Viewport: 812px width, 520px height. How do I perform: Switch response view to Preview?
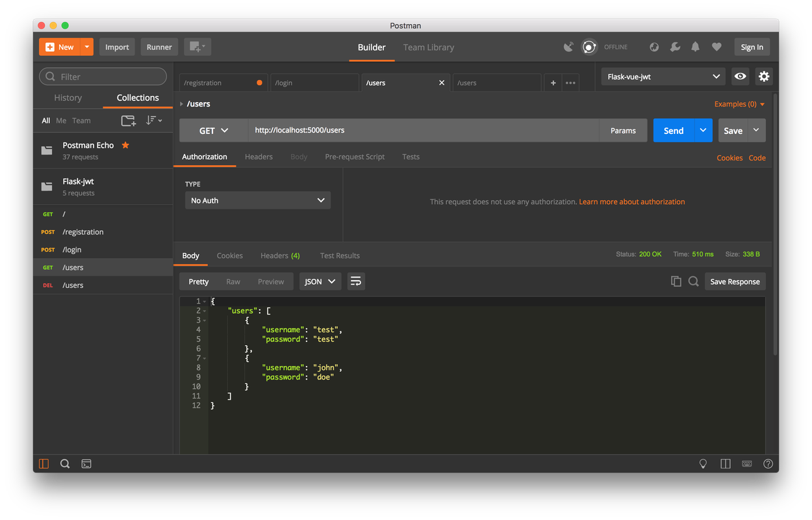271,281
